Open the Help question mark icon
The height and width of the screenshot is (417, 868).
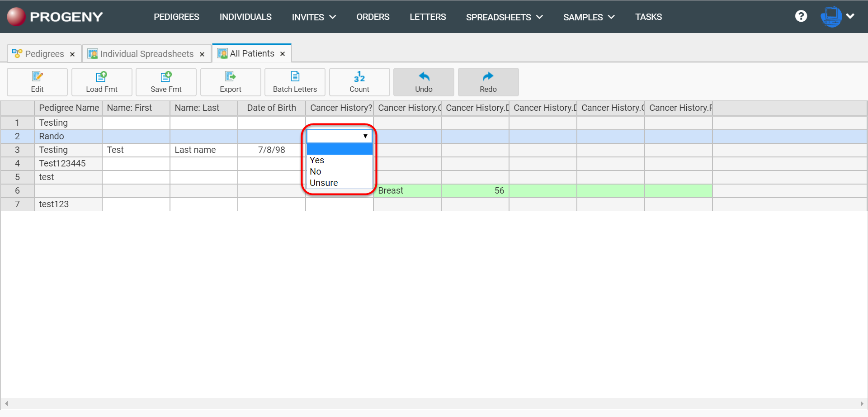coord(801,16)
